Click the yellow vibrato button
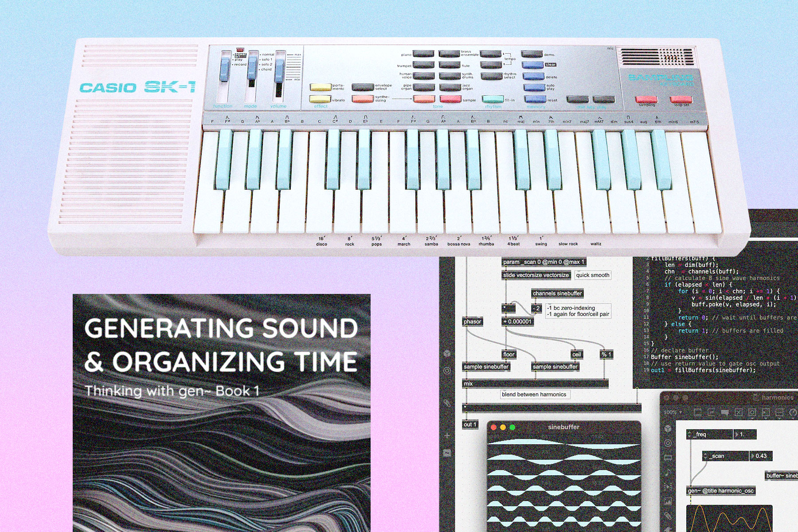Screen dimensions: 798x532 [320, 99]
